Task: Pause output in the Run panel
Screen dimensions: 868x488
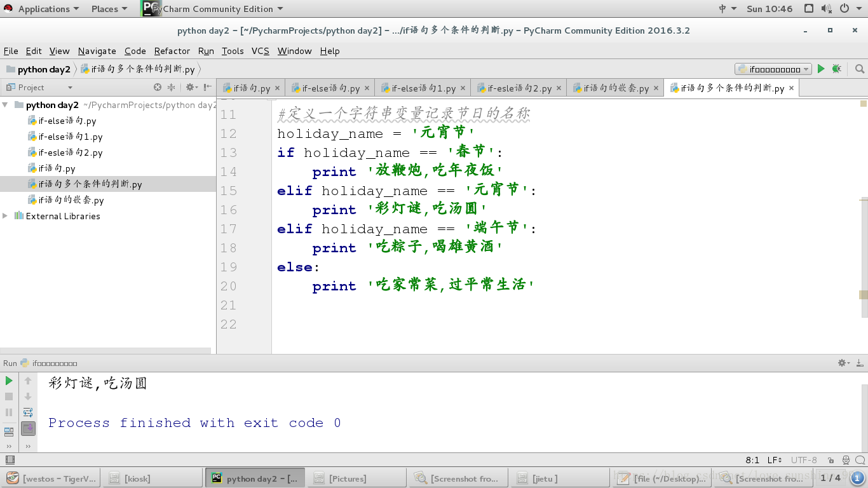Action: click(9, 412)
